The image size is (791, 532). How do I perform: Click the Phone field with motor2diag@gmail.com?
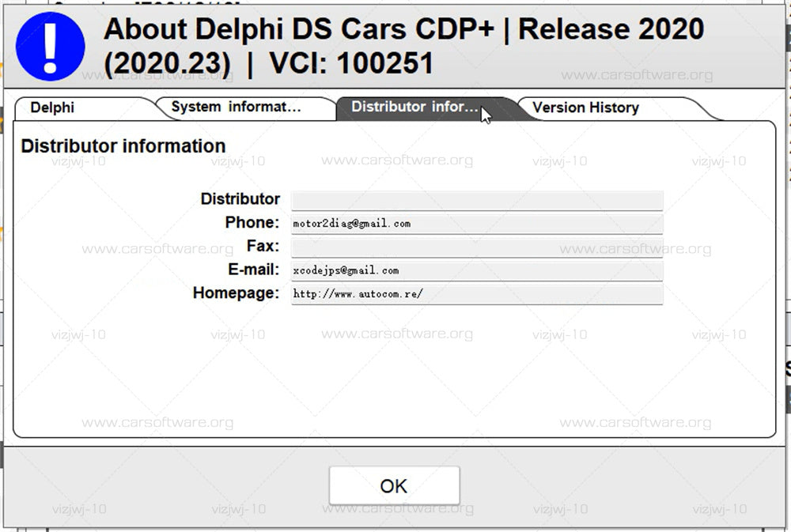pos(477,224)
